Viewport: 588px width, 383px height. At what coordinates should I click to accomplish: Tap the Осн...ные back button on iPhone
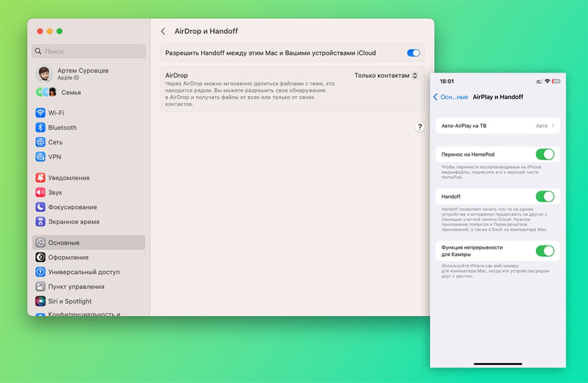(x=451, y=97)
